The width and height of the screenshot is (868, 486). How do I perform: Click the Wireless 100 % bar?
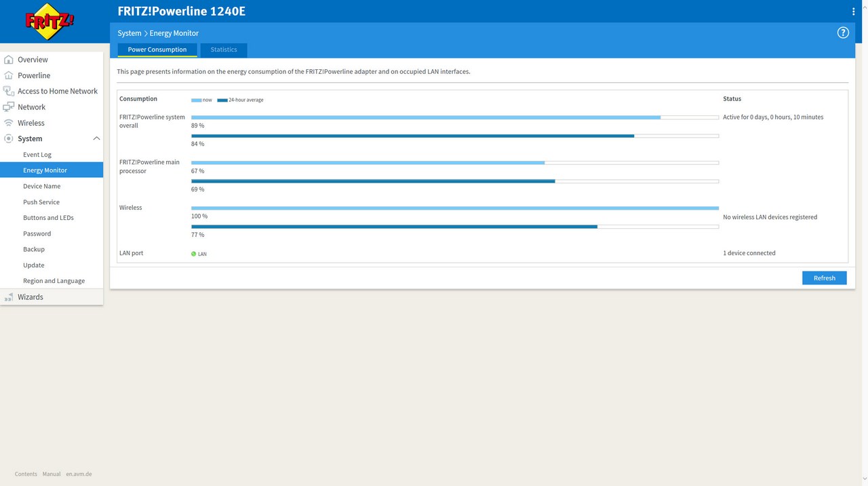(x=455, y=208)
